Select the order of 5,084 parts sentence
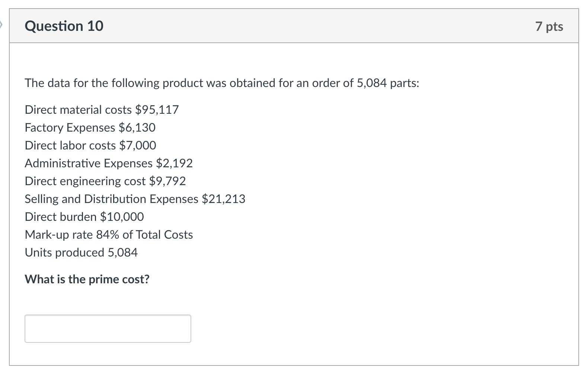Screen dimensions: 588x377 click(x=222, y=83)
